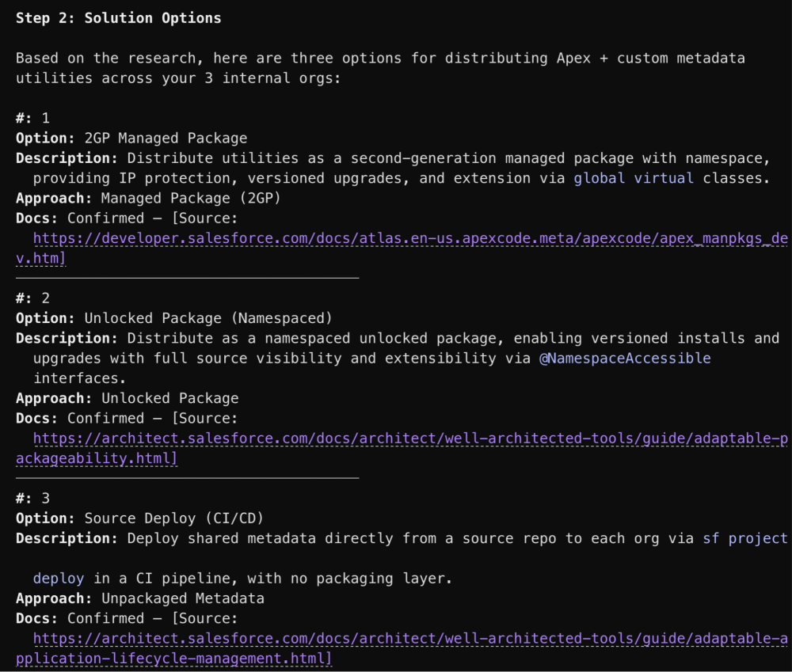Click the 'Unpackaged Metadata' approach text
This screenshot has height=672, width=792.
[183, 599]
